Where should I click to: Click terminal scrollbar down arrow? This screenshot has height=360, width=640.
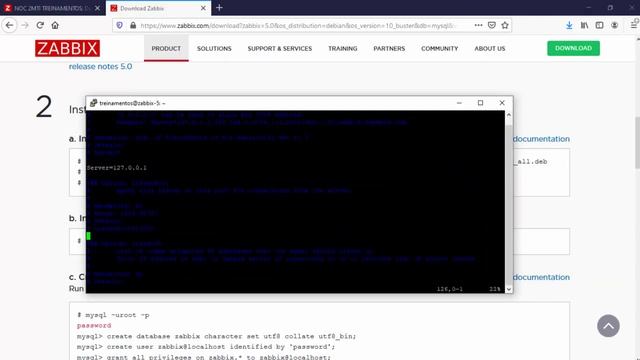(x=509, y=289)
